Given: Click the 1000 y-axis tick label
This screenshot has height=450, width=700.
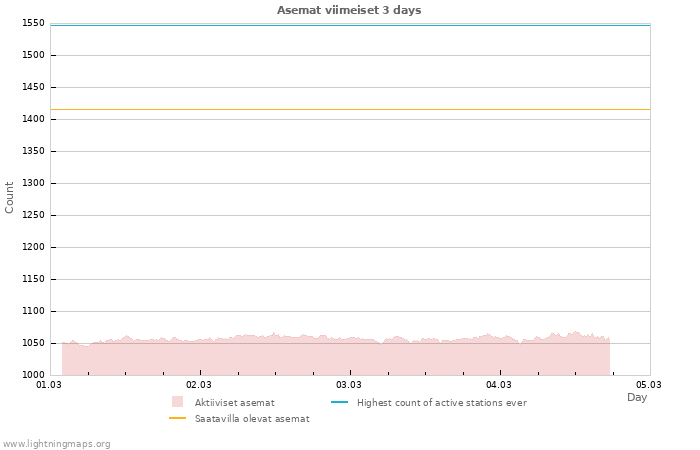Looking at the screenshot, I should point(33,375).
